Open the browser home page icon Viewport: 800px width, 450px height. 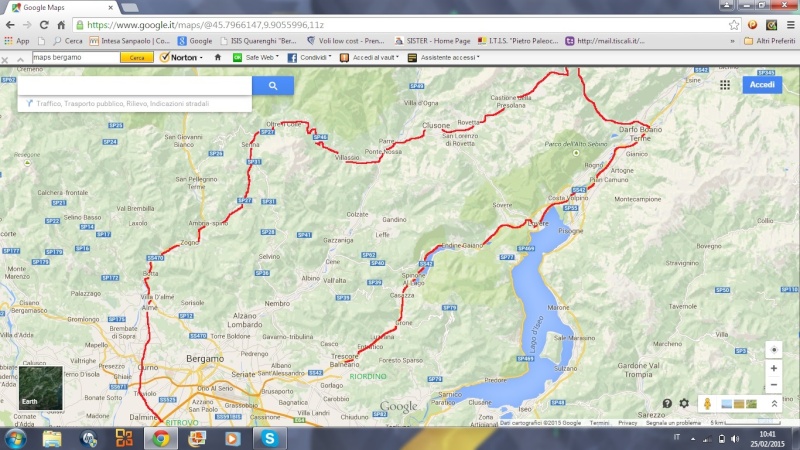(61, 24)
